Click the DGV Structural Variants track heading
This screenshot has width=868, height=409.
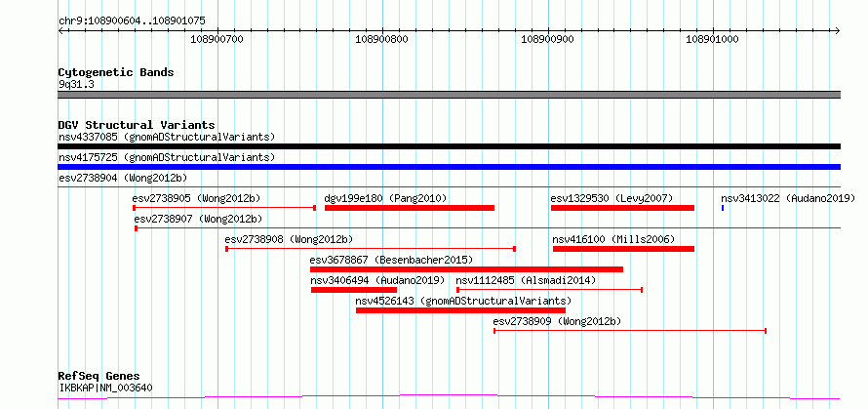pyautogui.click(x=137, y=125)
